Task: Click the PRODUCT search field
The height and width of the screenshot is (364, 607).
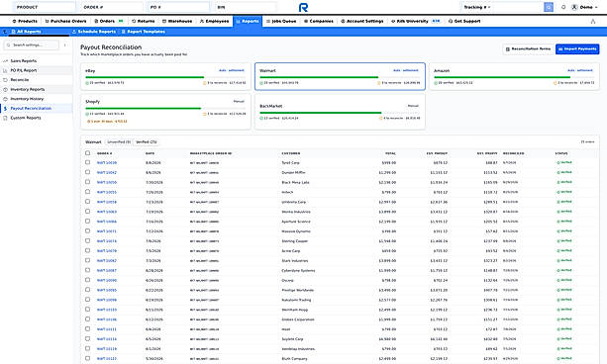Action: pyautogui.click(x=45, y=7)
